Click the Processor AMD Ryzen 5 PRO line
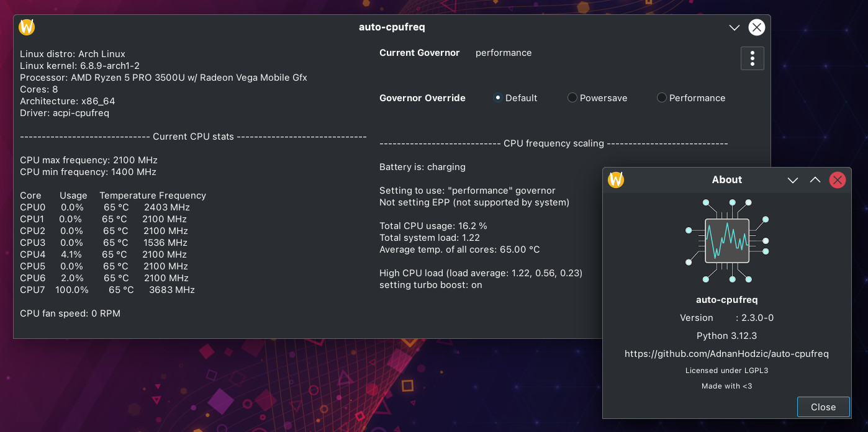 click(163, 78)
